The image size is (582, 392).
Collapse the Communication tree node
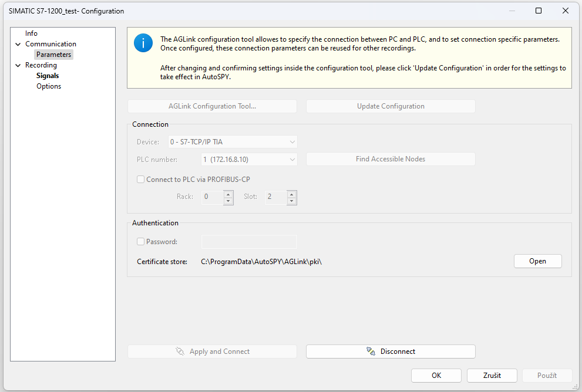(18, 44)
